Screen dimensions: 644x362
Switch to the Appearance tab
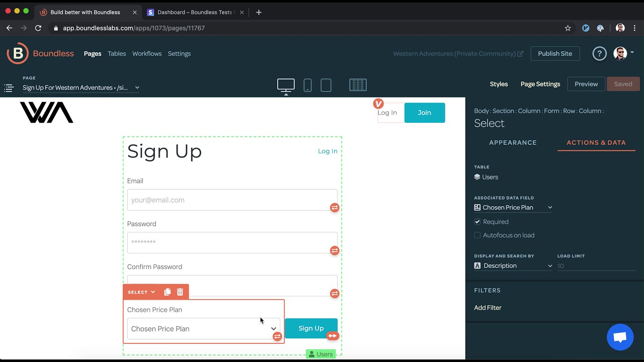tap(513, 143)
